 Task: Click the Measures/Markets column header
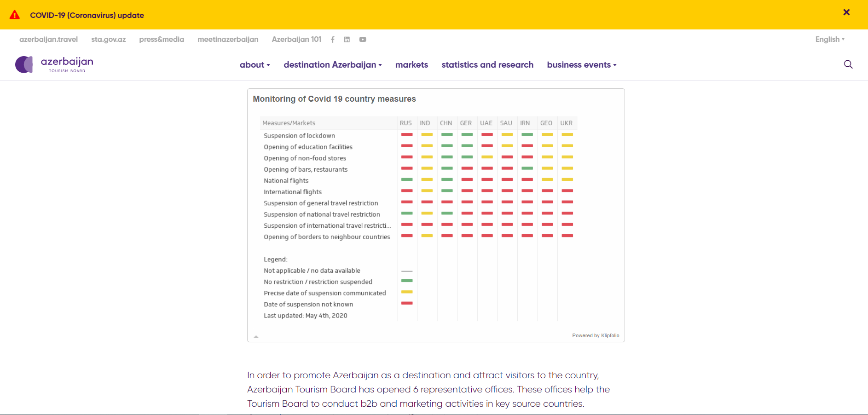pyautogui.click(x=289, y=123)
